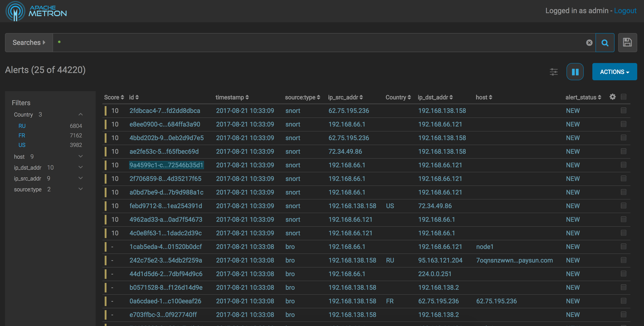Run search with the magnifier button
Viewport: 644px width, 326px height.
point(605,43)
